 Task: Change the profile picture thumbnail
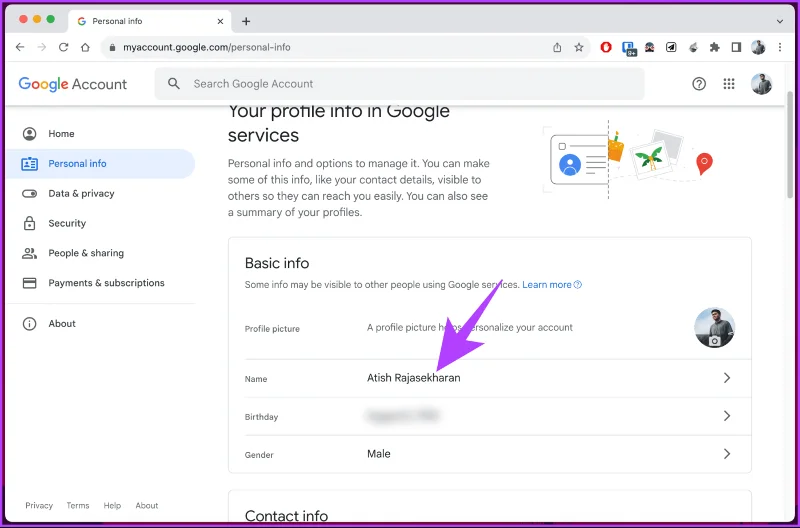pos(714,328)
